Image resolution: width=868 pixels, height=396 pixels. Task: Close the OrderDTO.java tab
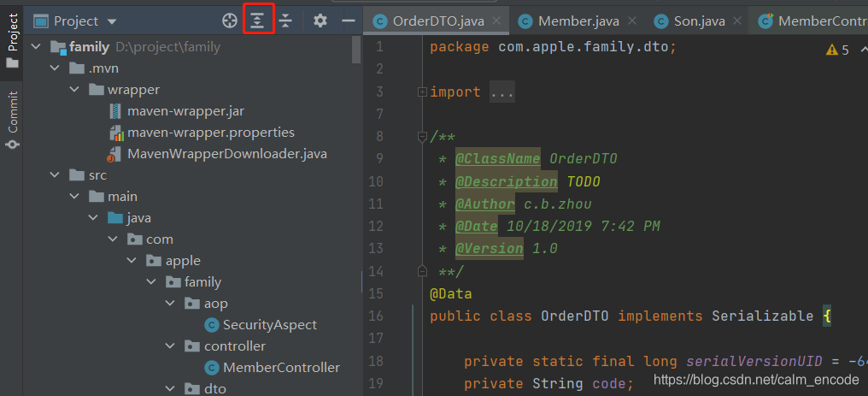(x=496, y=21)
